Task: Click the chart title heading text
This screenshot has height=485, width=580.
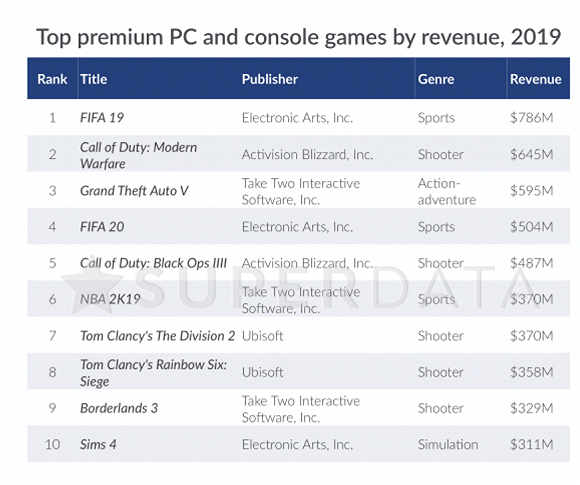Action: 299,37
